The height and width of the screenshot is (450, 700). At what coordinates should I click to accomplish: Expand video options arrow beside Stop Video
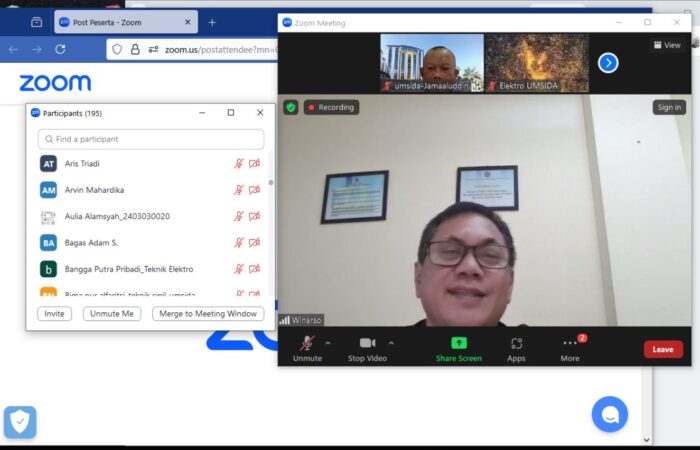[x=392, y=343]
